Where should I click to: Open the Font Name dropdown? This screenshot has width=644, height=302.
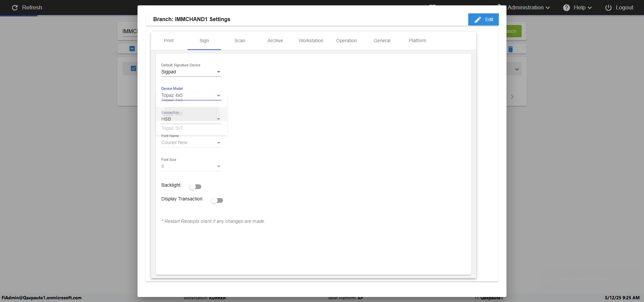pyautogui.click(x=191, y=143)
